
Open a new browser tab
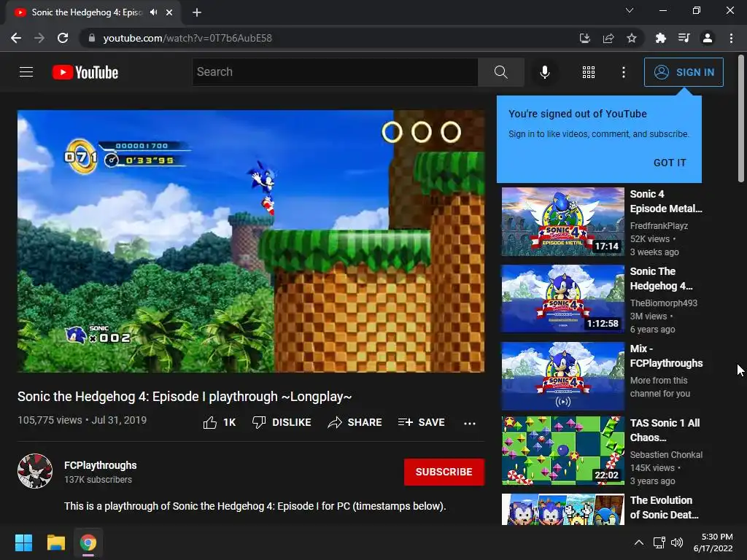tap(197, 12)
